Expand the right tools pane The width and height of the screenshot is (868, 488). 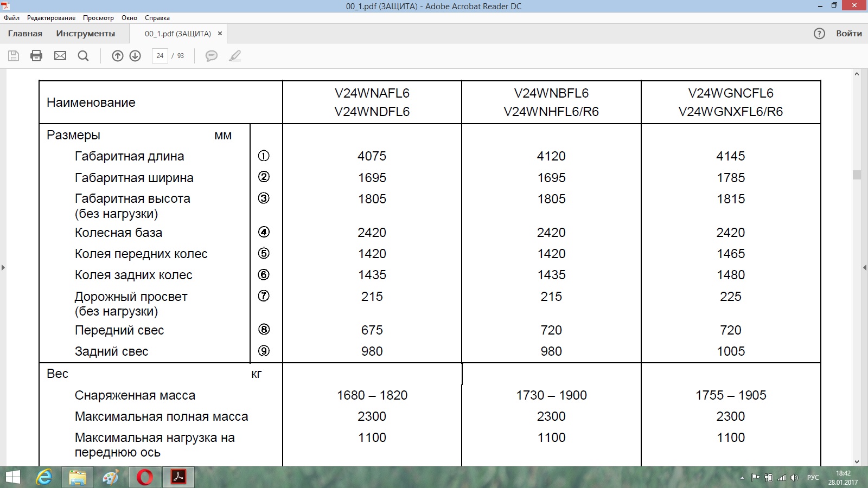tap(864, 267)
